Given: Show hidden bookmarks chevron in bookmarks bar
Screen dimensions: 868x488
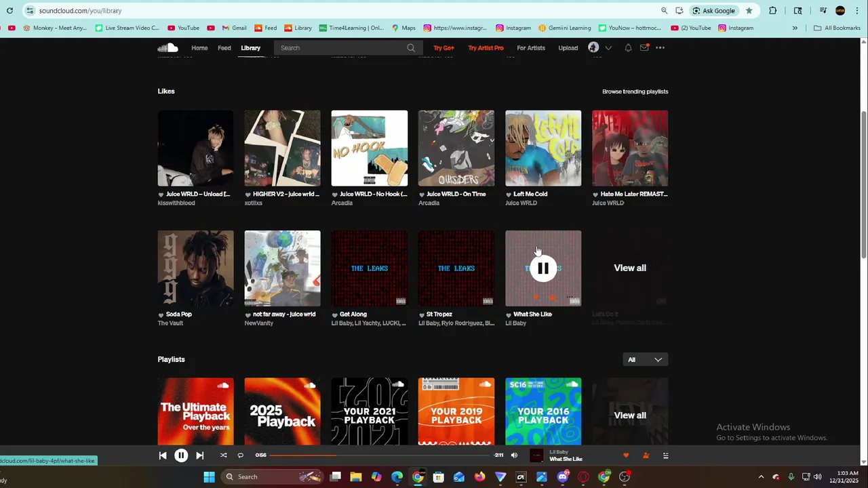Looking at the screenshot, I should 795,28.
